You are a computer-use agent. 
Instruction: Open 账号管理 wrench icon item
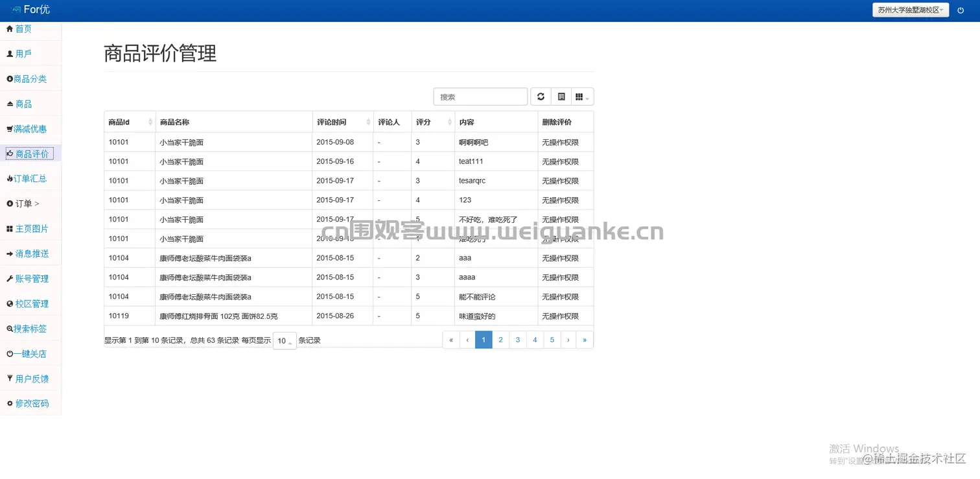tap(27, 279)
